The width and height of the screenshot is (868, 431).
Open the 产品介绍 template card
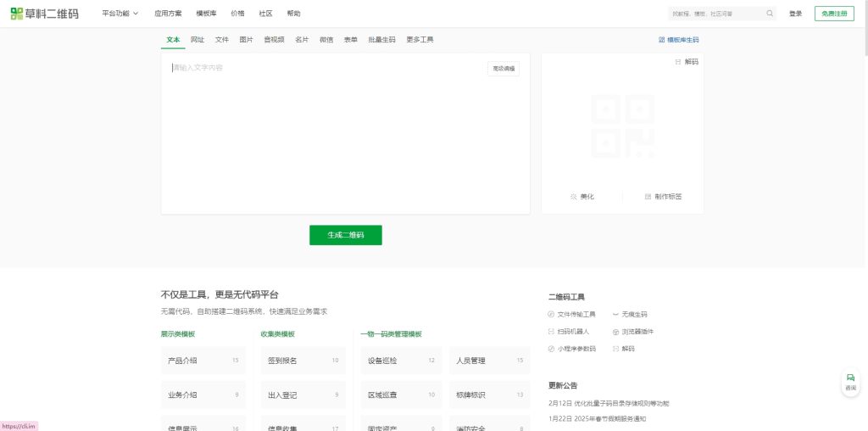pyautogui.click(x=203, y=361)
